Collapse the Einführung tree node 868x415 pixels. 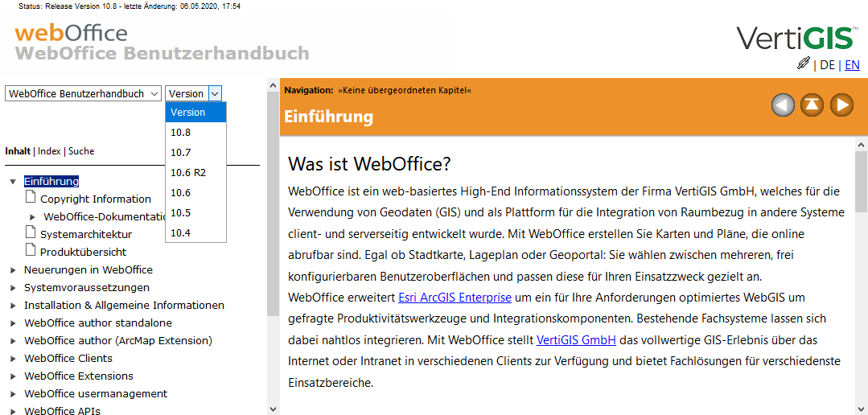pos(13,182)
